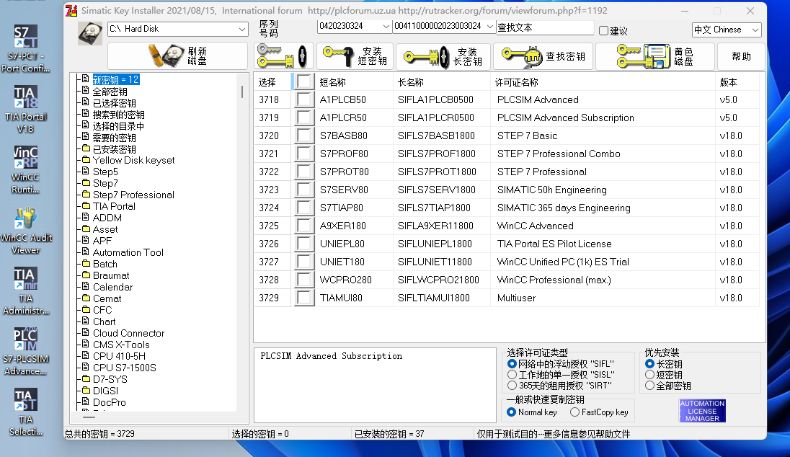Click install long key button
The width and height of the screenshot is (790, 457).
click(443, 55)
